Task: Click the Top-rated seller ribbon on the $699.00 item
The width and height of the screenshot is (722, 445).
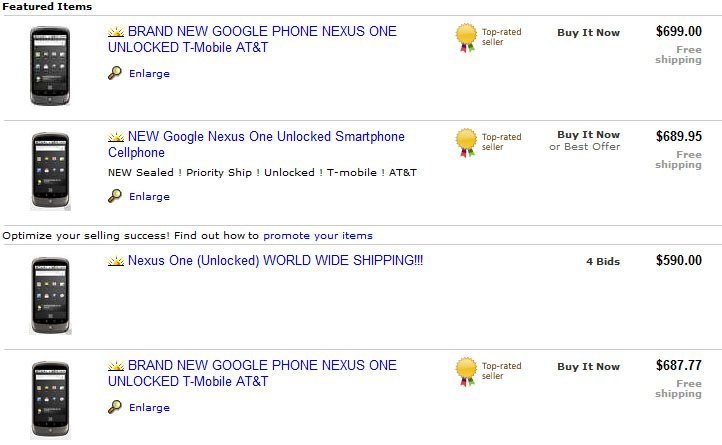Action: click(x=466, y=37)
